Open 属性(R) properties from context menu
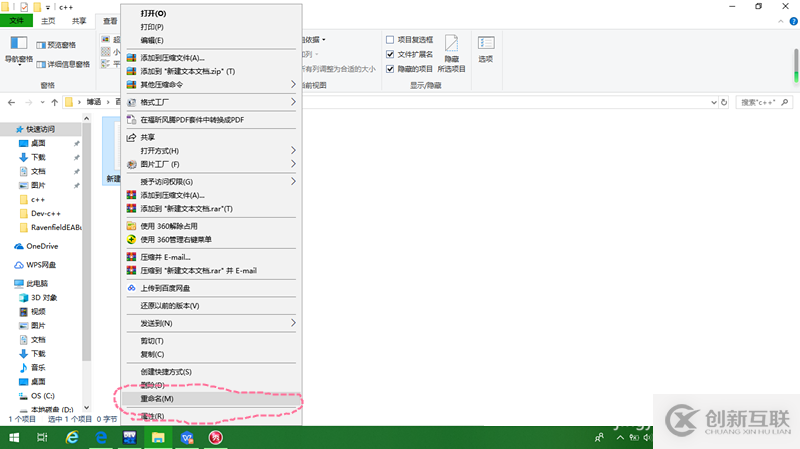This screenshot has height=449, width=800. click(153, 416)
